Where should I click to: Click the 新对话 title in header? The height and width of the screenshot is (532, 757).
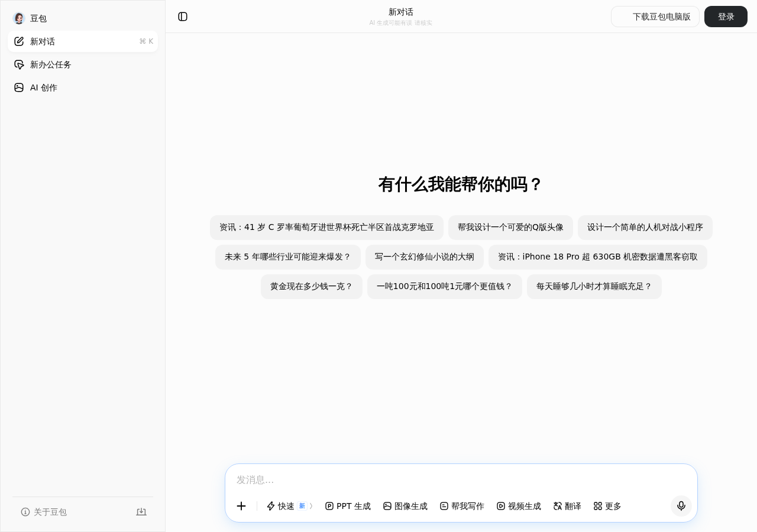point(401,12)
